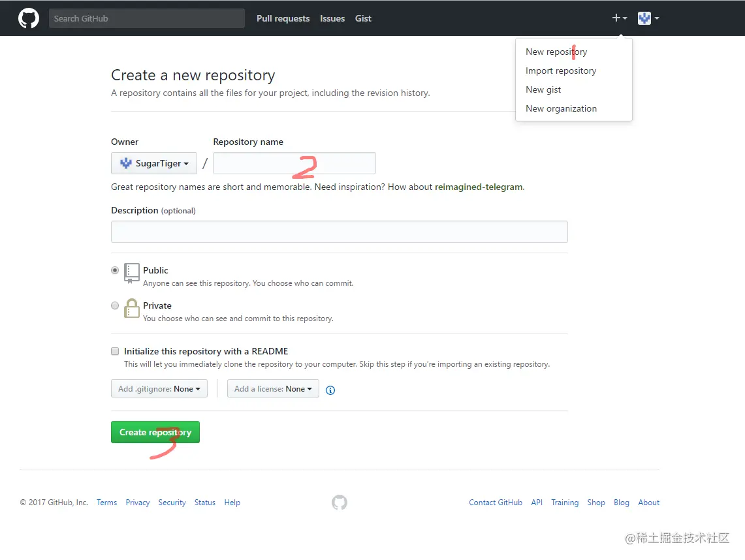745x560 pixels.
Task: Click the green Create repository button
Action: (155, 432)
